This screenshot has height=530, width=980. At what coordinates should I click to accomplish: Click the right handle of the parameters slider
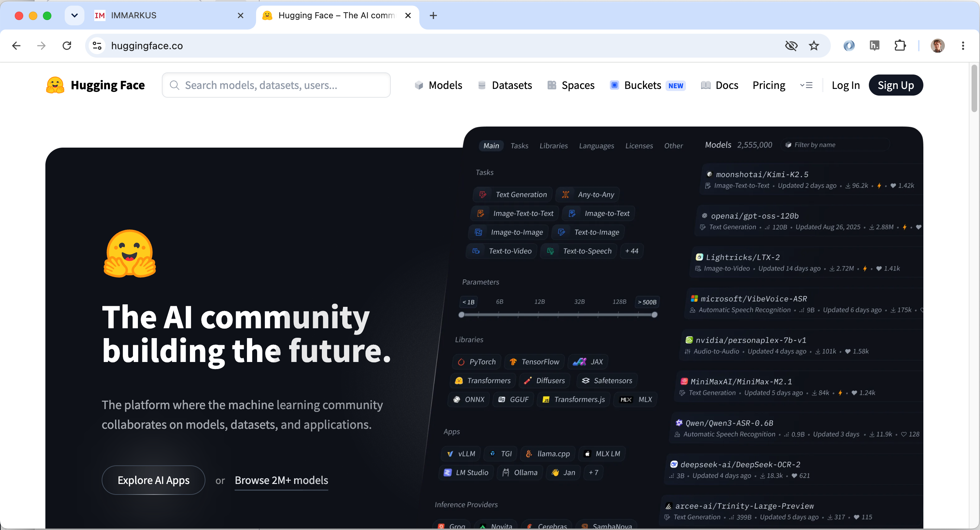[654, 315]
